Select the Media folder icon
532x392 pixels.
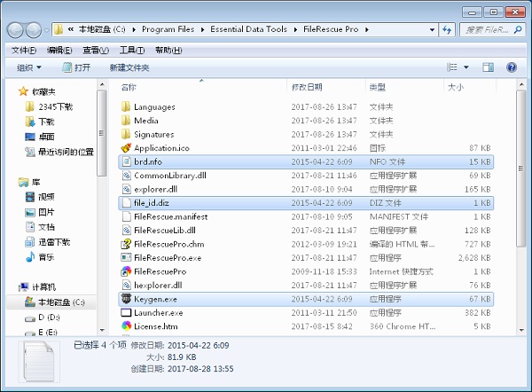pos(126,121)
